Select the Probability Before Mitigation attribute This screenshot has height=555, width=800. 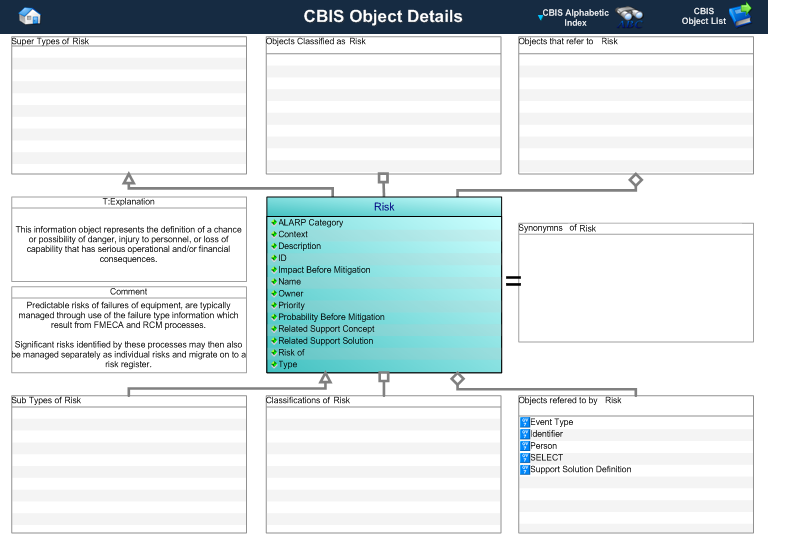(x=331, y=317)
